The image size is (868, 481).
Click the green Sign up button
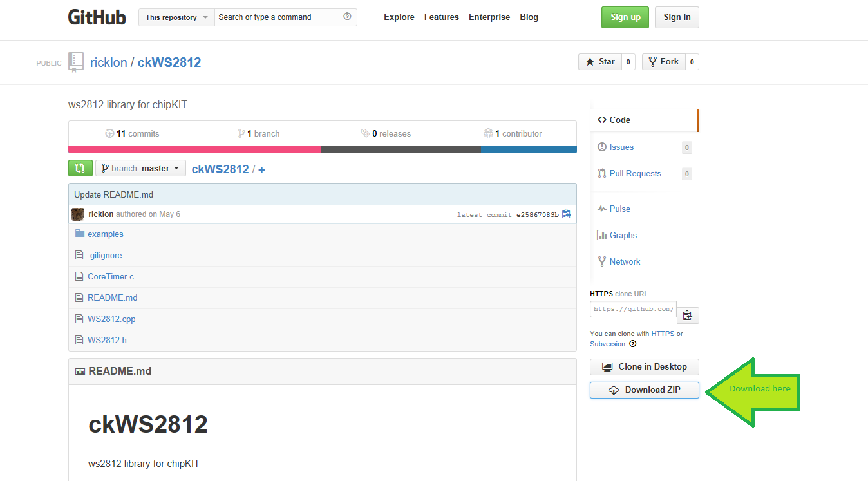625,17
